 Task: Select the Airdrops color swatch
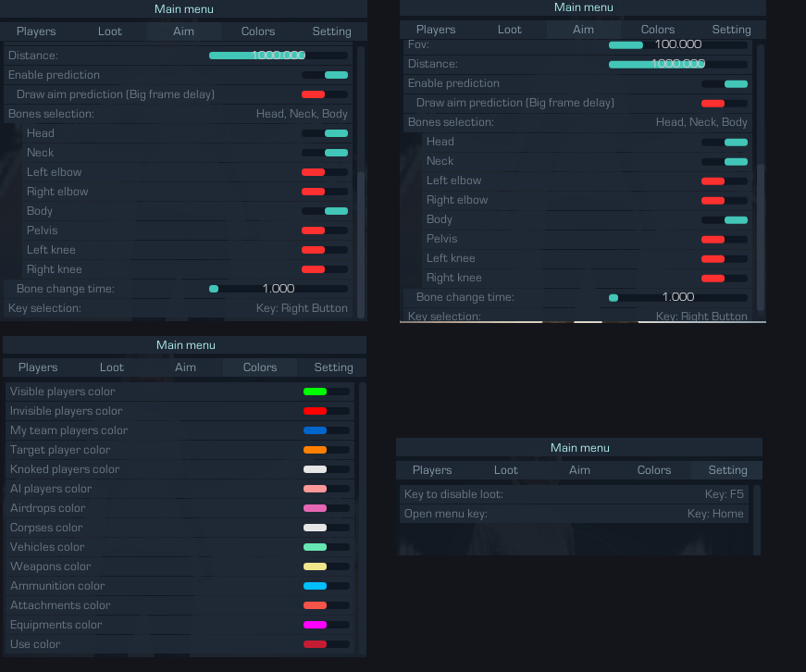point(315,507)
